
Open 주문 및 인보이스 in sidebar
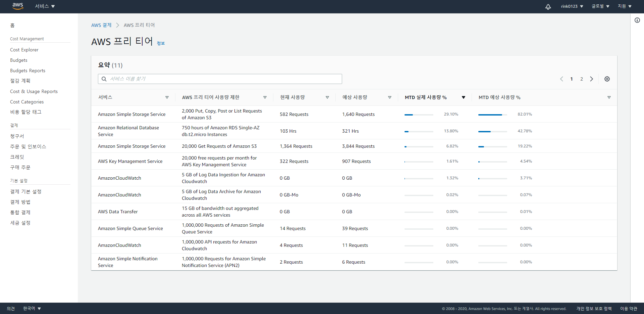click(x=28, y=147)
